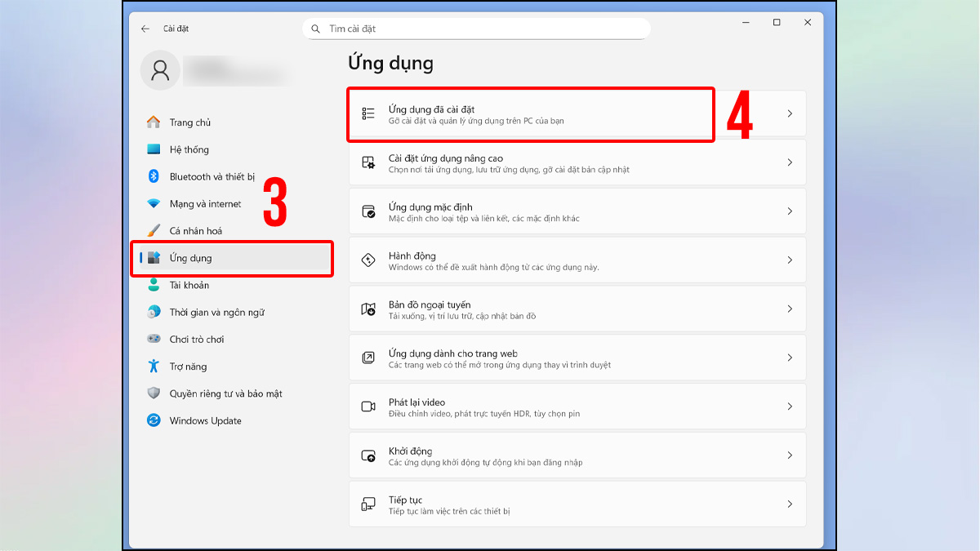Click the Phát lại video camera icon
This screenshot has height=551, width=980.
tap(368, 407)
